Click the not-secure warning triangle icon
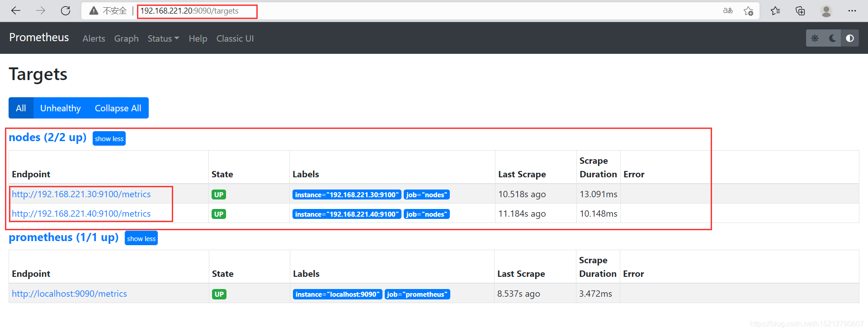Screen dimensions: 868x332 point(94,11)
